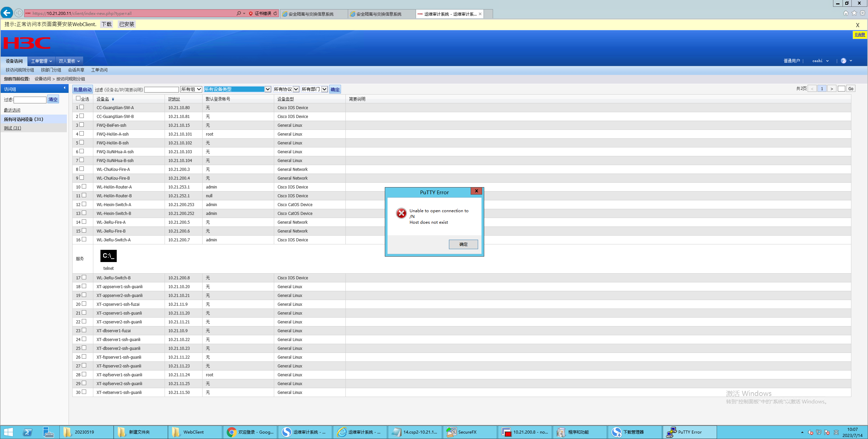Image resolution: width=868 pixels, height=439 pixels.
Task: Expand the all departments dropdown
Action: point(314,89)
